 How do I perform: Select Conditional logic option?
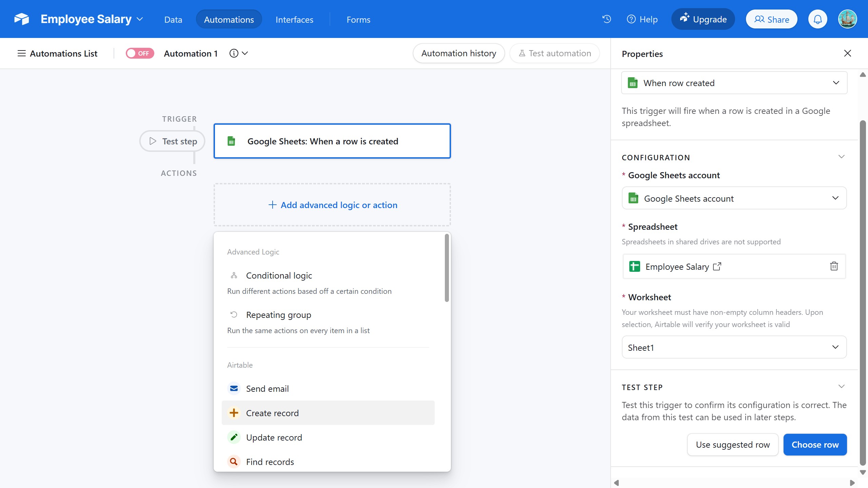tap(328, 283)
